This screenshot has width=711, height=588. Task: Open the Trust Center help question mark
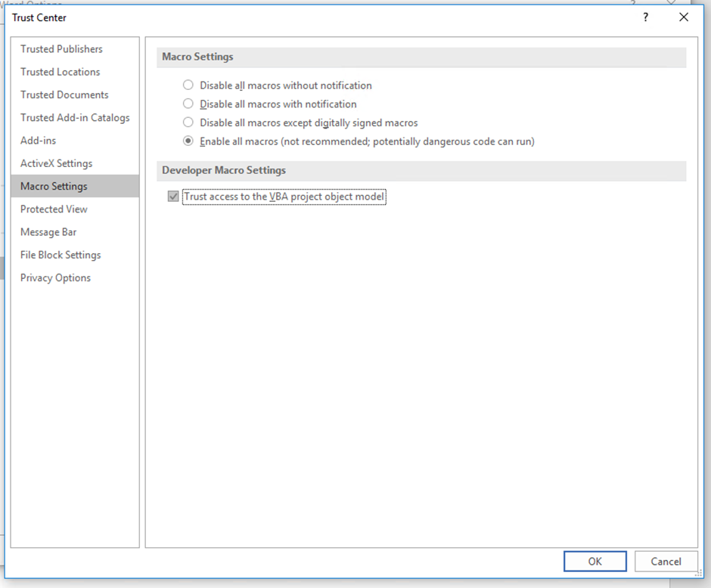tap(645, 17)
